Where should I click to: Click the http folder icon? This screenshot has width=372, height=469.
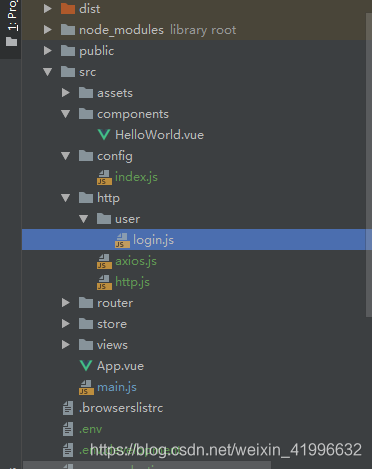(86, 198)
